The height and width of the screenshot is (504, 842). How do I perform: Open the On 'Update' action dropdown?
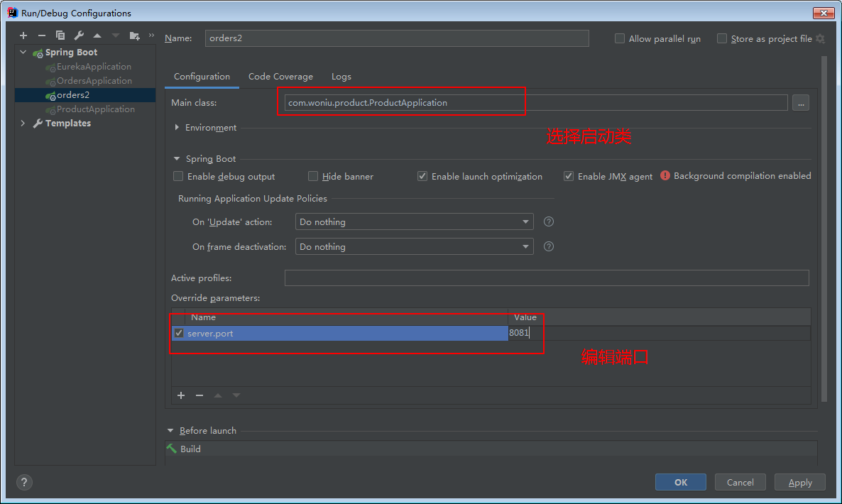[414, 222]
